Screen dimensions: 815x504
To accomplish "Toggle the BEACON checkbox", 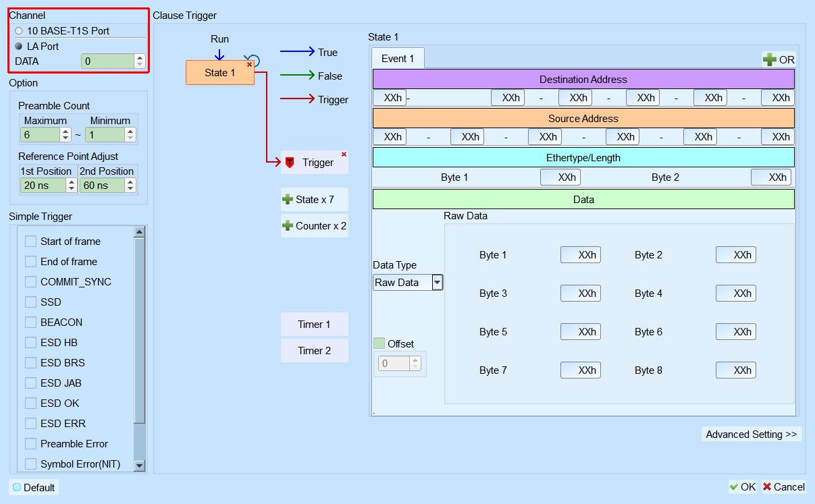I will pos(30,323).
